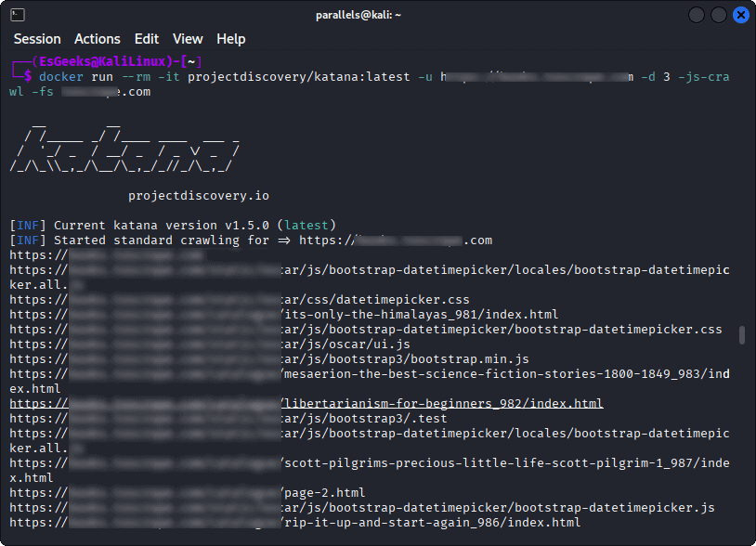Click the katana ASCII art banner
The width and height of the screenshot is (756, 546).
124,148
